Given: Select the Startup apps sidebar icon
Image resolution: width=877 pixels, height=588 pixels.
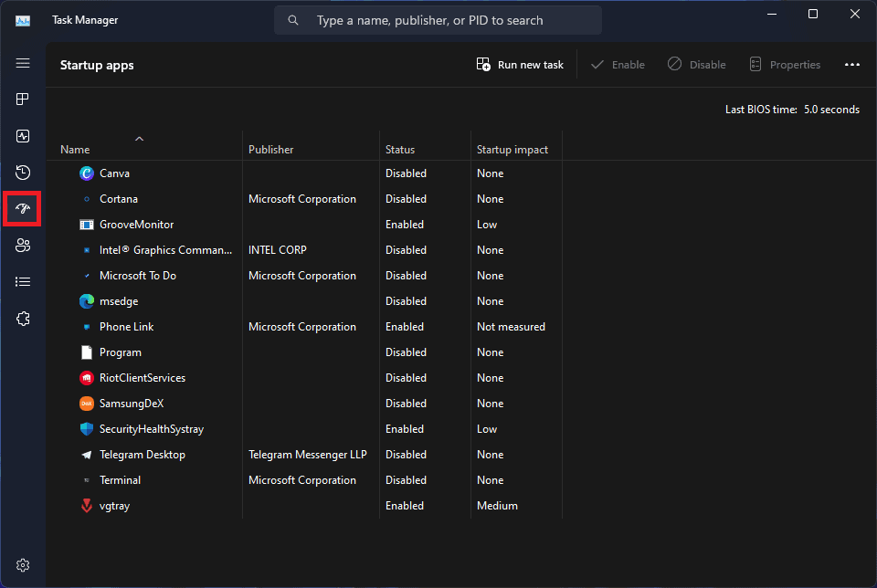Looking at the screenshot, I should pyautogui.click(x=23, y=208).
